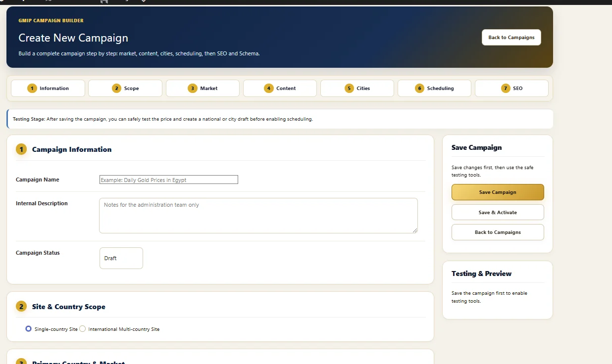Go to the SEO step tab
This screenshot has height=364, width=612.
(511, 89)
